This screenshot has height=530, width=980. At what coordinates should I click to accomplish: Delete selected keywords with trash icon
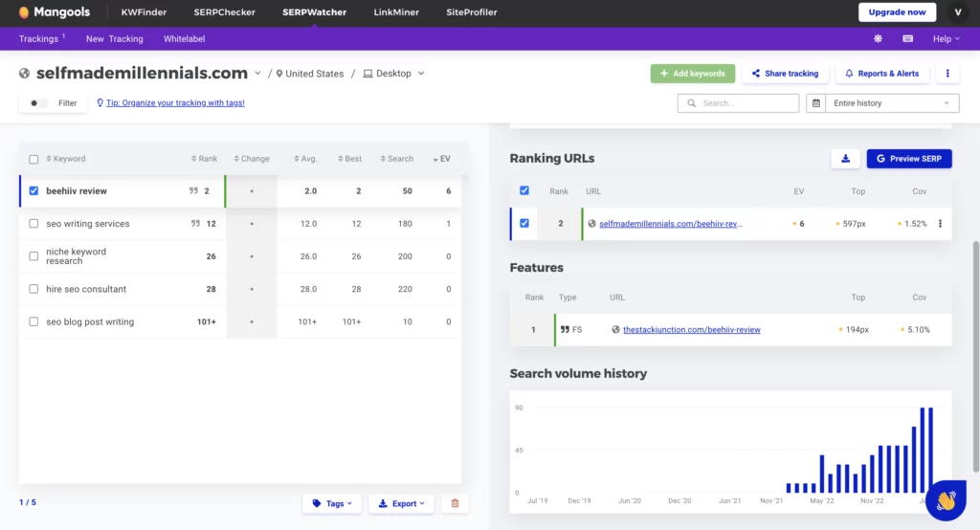(x=455, y=503)
